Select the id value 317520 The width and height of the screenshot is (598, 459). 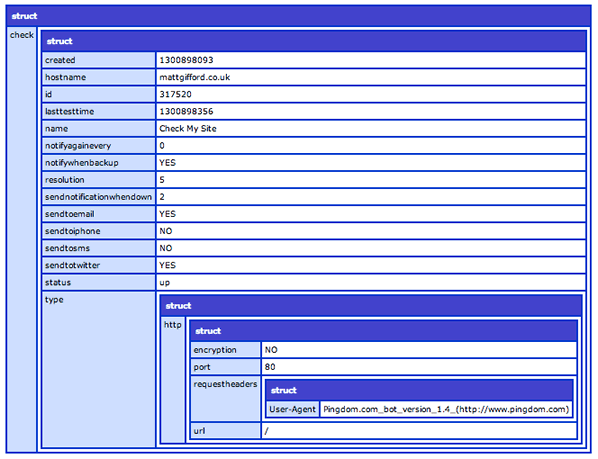tap(175, 94)
